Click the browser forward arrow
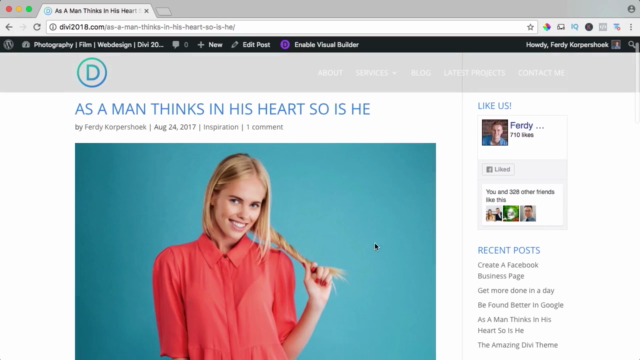 click(23, 27)
